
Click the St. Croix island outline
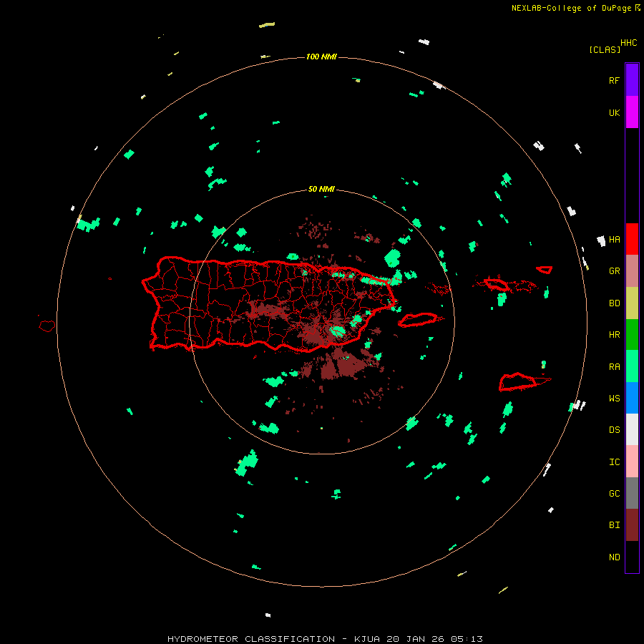518,381
